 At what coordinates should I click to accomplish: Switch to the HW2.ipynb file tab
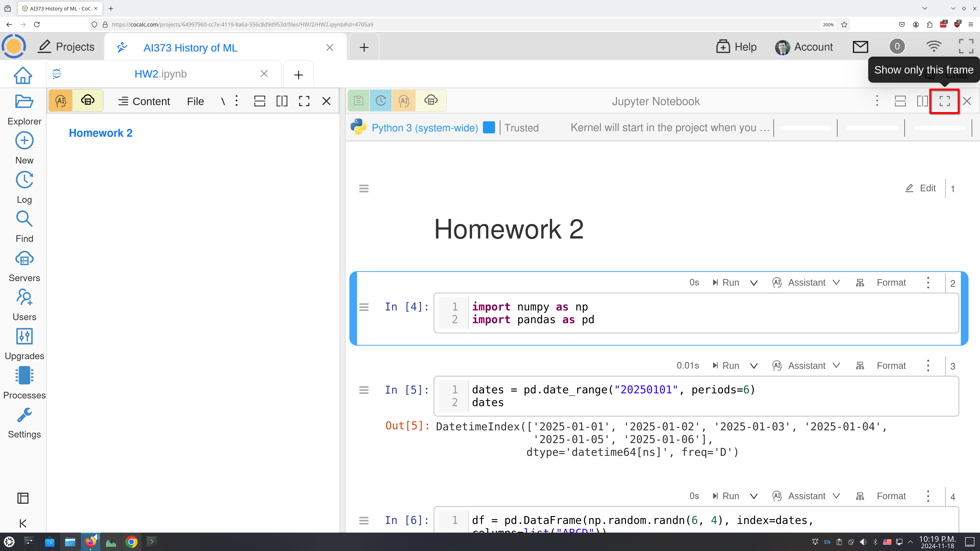161,74
